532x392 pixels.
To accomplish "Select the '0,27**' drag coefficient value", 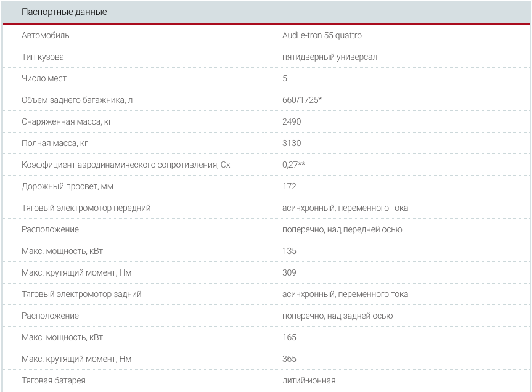I will [293, 165].
